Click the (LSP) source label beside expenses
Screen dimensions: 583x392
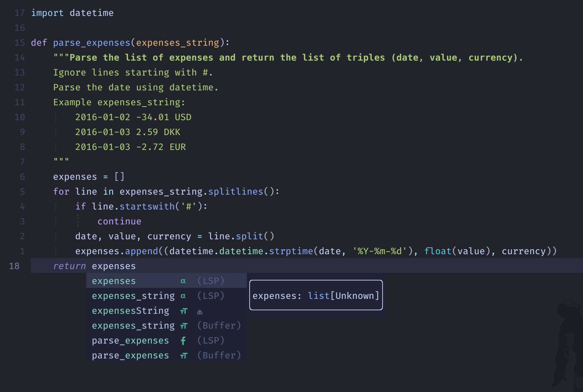[210, 281]
